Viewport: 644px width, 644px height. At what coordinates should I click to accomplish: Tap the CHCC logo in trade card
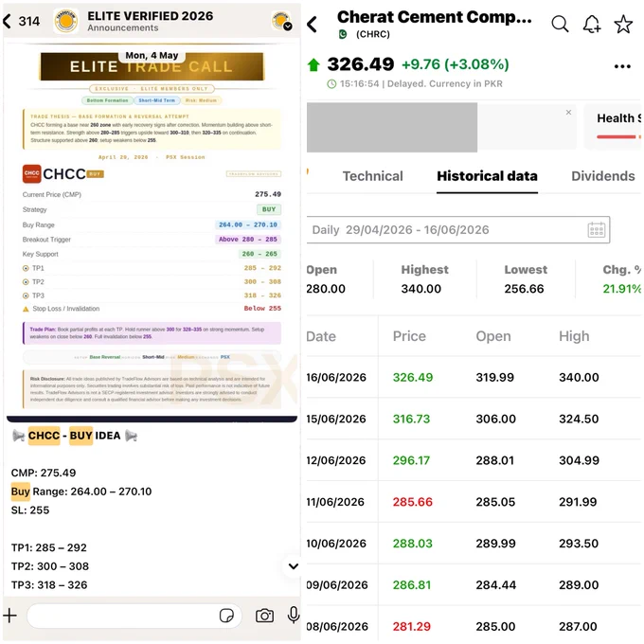(x=31, y=173)
